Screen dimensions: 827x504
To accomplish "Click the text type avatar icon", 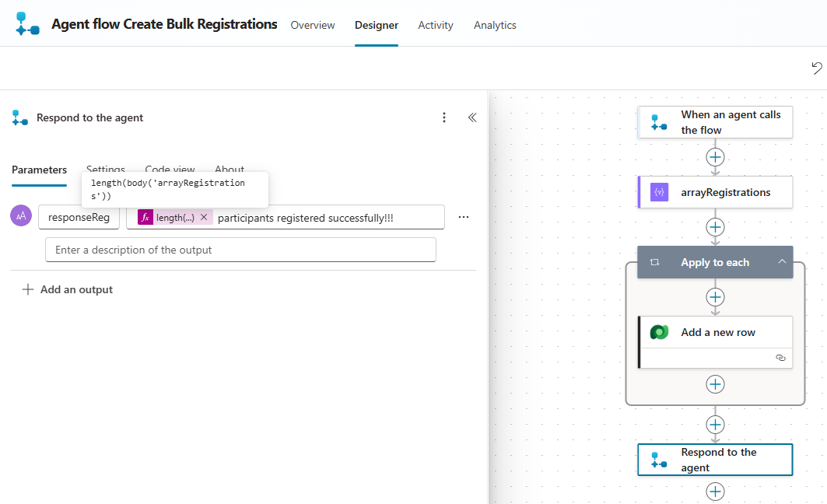I will coord(21,216).
